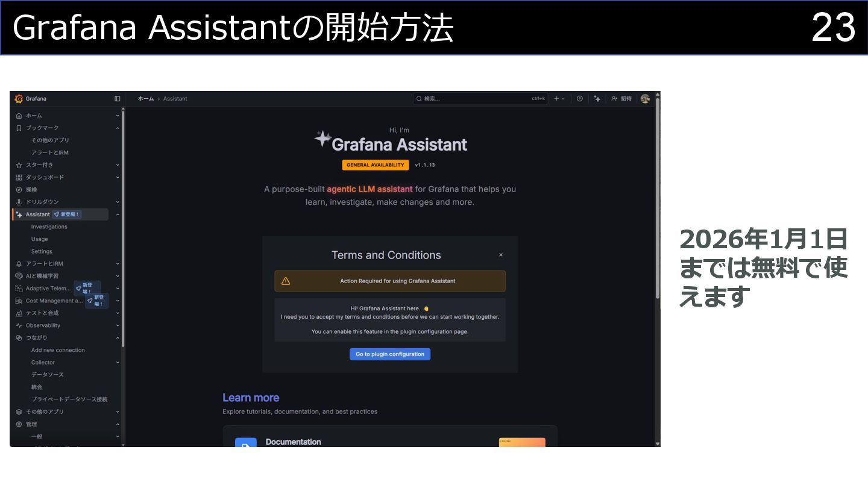868x488 pixels.
Task: Expand the スター付き section chevron
Action: click(x=118, y=165)
